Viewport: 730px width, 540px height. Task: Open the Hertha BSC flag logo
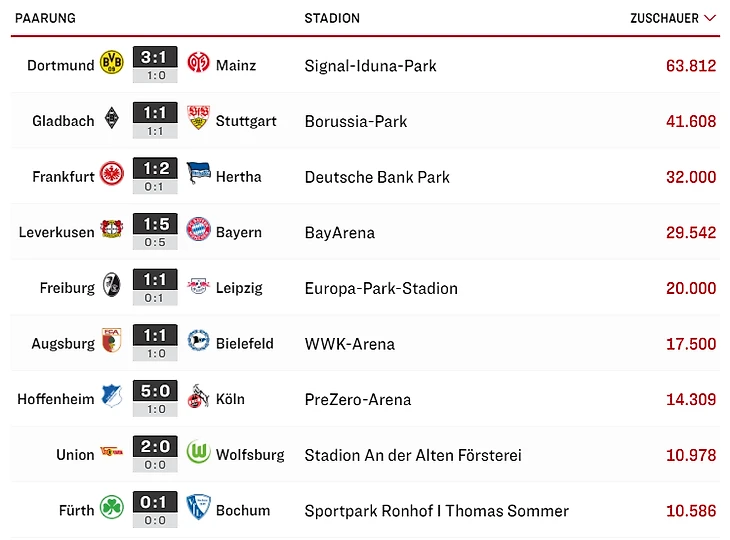(199, 176)
